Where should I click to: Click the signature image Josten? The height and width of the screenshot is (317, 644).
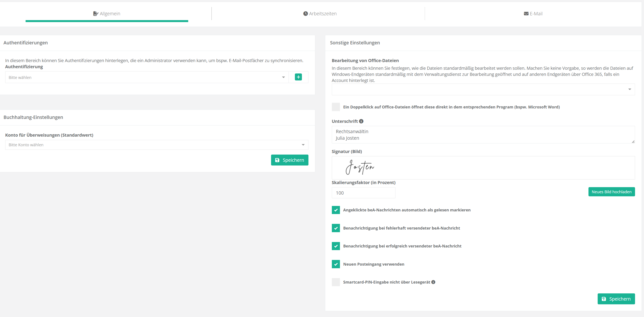(x=360, y=167)
